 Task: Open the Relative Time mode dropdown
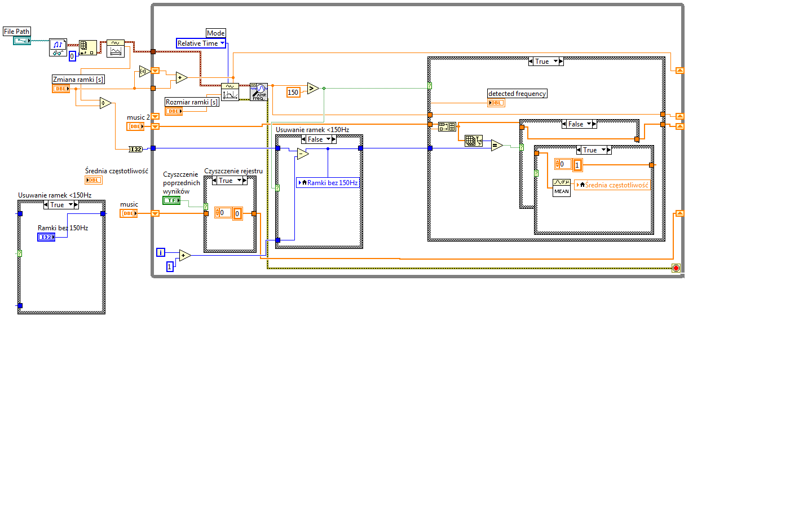201,43
